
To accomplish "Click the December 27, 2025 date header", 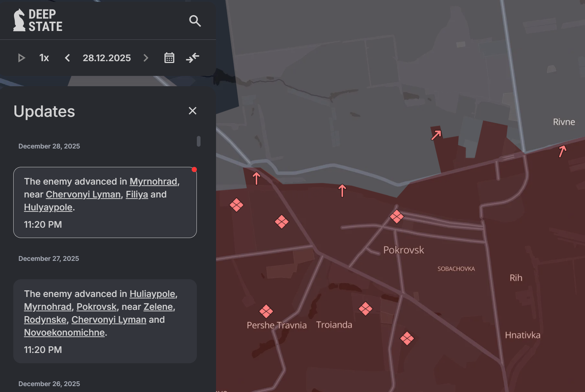I will pyautogui.click(x=49, y=259).
